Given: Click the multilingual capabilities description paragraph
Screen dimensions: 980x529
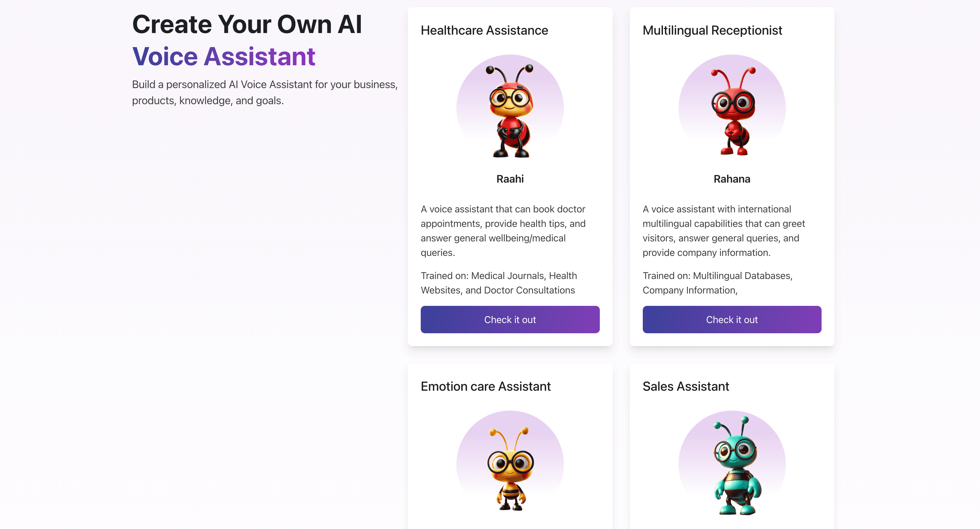Looking at the screenshot, I should 724,231.
